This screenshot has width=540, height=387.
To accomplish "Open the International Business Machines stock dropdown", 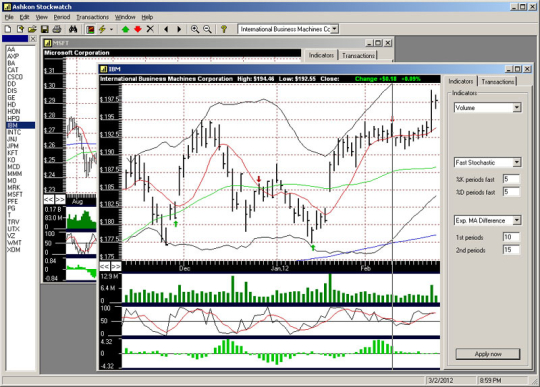I will [x=335, y=29].
